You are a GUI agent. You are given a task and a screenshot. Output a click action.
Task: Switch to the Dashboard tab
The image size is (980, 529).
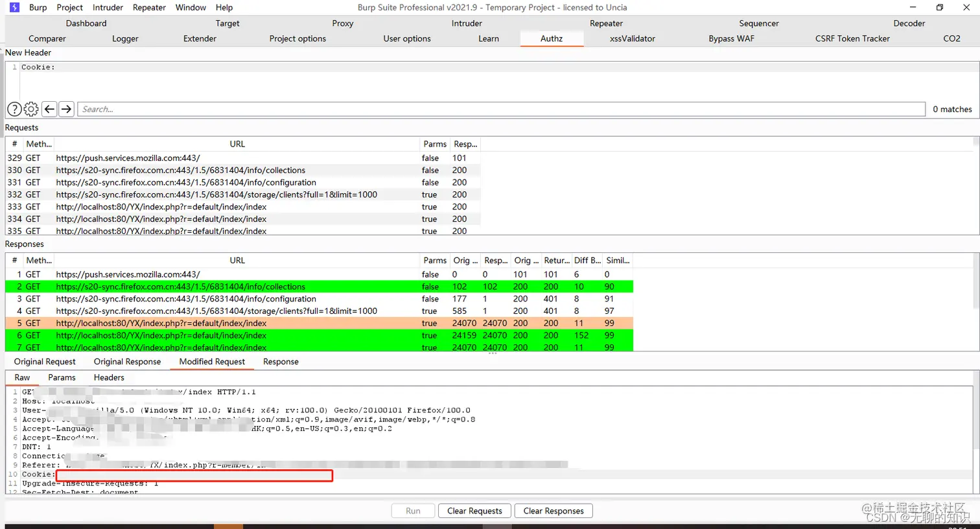coord(86,23)
